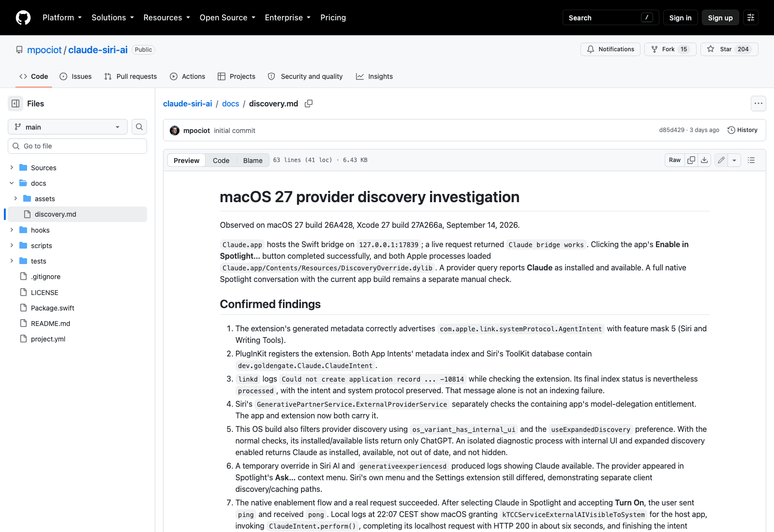Open the LICENSE file
Viewport: 774px width, 532px height.
point(45,293)
